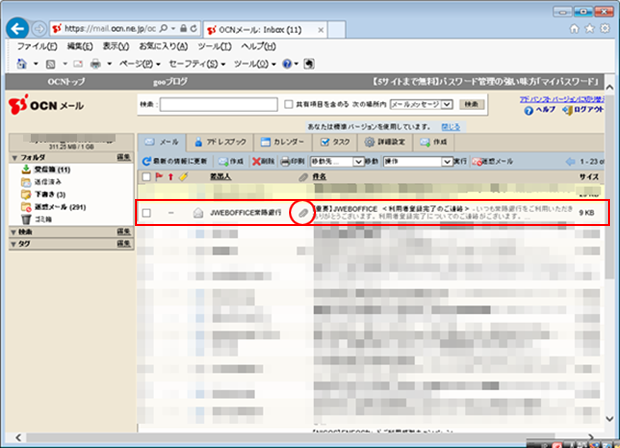Expand the 検索 section in the sidebar
The width and height of the screenshot is (620, 448).
(15, 232)
